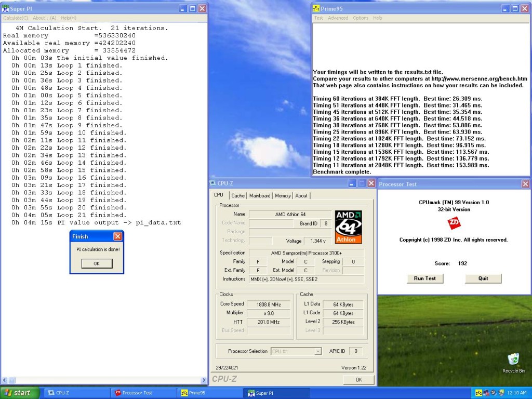The image size is (532, 399).
Task: Open the Cache tab in CPU-Z
Action: click(238, 196)
